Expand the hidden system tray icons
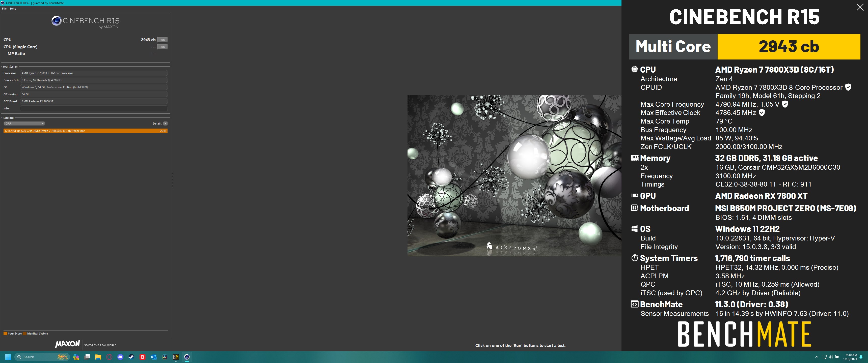This screenshot has width=868, height=363. pyautogui.click(x=817, y=357)
